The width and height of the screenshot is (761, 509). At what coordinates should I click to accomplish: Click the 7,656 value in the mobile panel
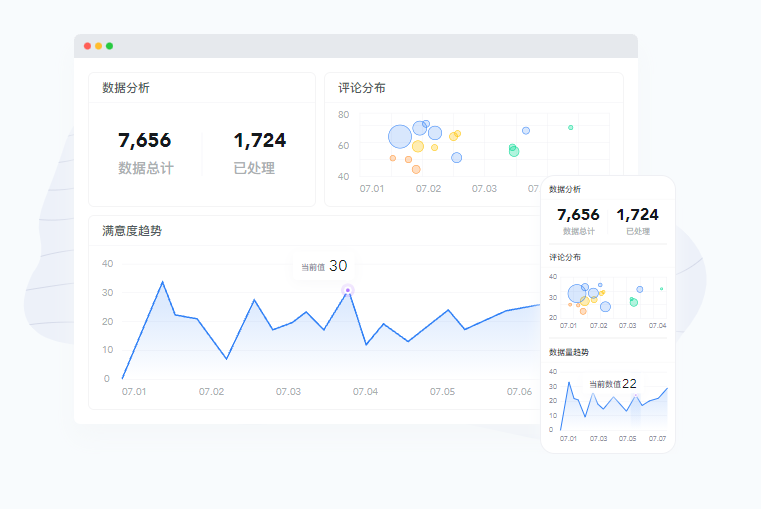click(x=578, y=214)
